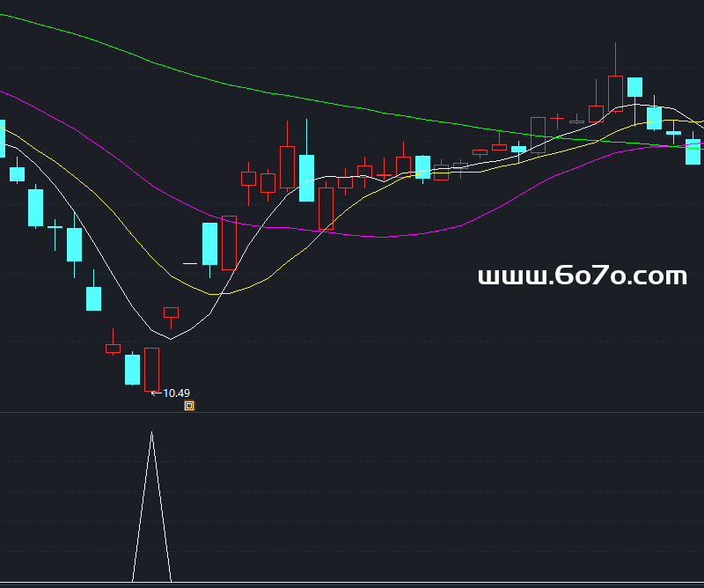Select the 10.49 low price label

[x=177, y=393]
